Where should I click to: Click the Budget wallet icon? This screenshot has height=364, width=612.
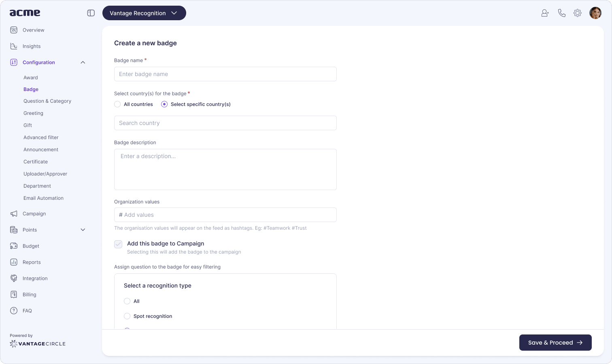[14, 246]
